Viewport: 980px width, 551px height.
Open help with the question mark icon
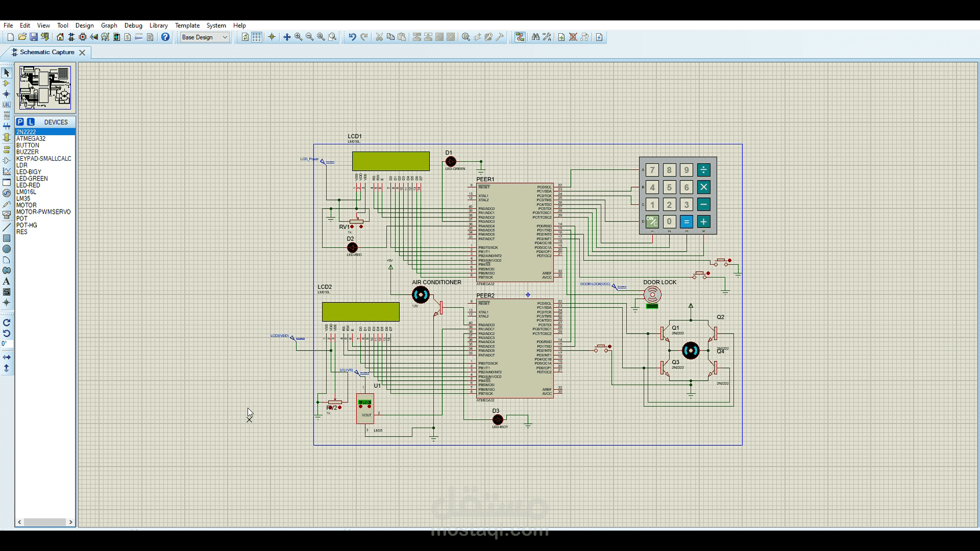(165, 37)
